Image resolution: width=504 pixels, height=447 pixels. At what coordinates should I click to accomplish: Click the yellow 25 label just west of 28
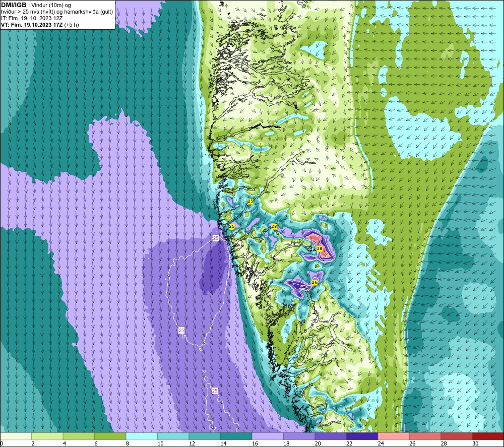tap(232, 226)
